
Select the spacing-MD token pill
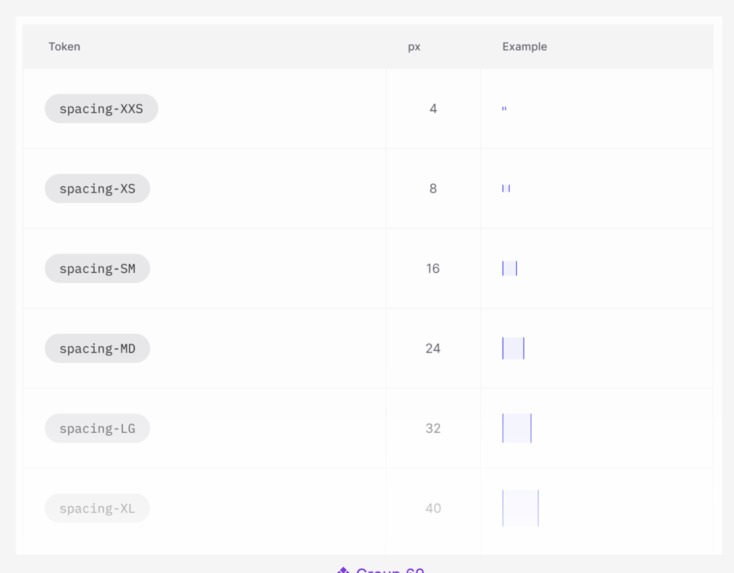point(97,349)
